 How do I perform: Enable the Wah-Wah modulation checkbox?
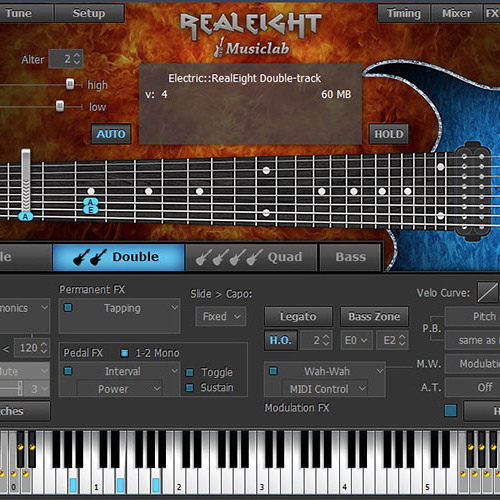(x=273, y=371)
